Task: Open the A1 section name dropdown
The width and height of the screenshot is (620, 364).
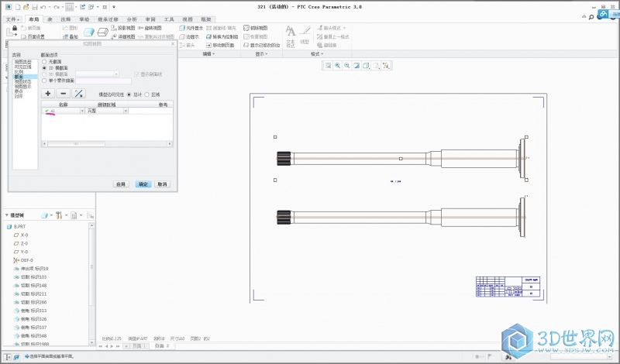Action: coord(82,111)
